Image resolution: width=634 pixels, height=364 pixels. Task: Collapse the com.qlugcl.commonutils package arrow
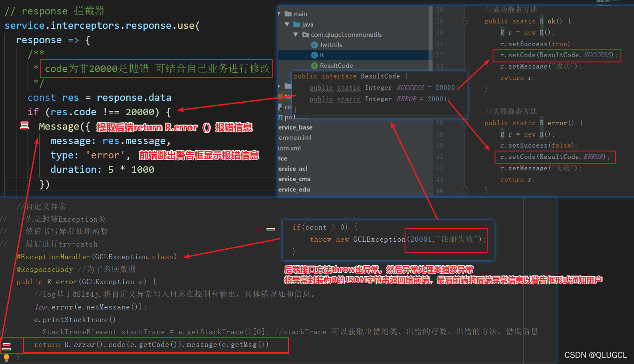[296, 34]
